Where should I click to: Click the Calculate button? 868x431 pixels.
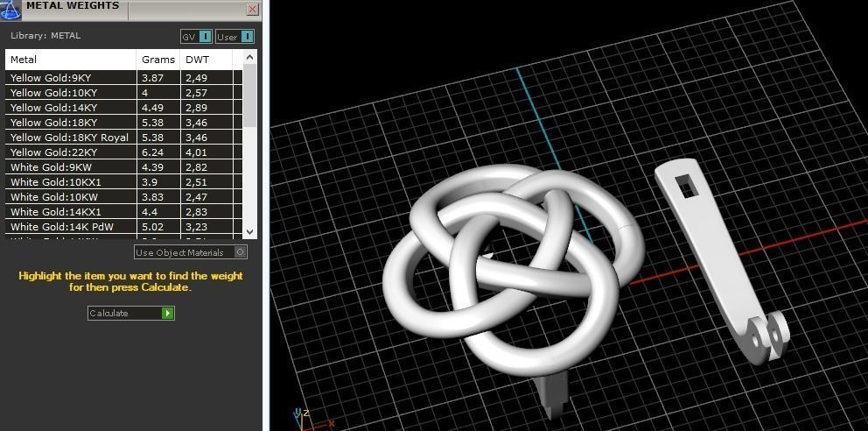coord(131,313)
